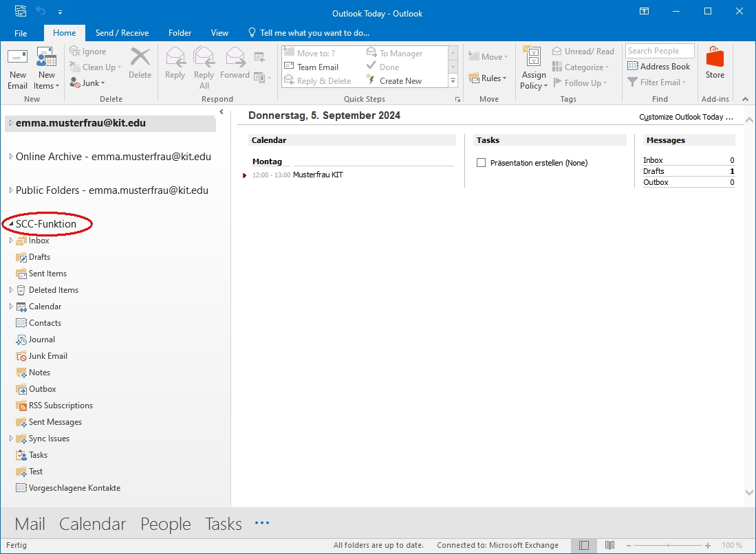Image resolution: width=756 pixels, height=554 pixels.
Task: Expand the Sync Issues folder arrow
Action: tap(11, 439)
